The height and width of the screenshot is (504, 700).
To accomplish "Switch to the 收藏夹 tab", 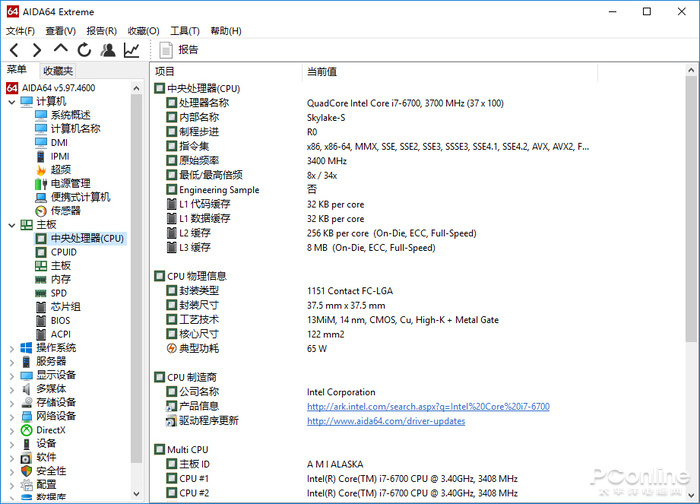I will pos(58,71).
